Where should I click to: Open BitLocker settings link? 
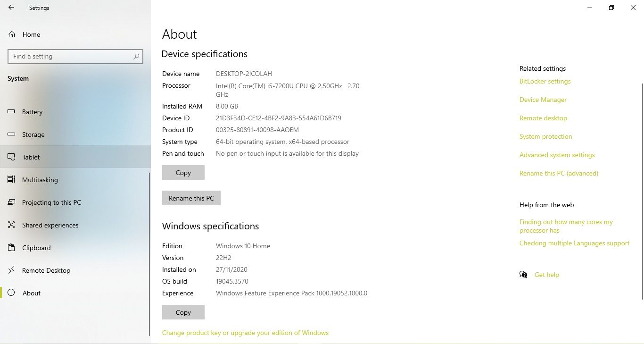coord(545,81)
